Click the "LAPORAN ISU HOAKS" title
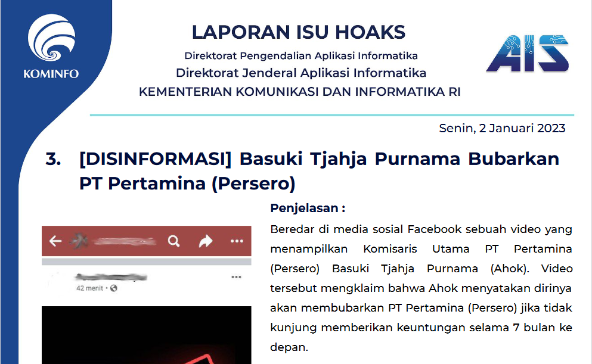Screen dimensions: 592x364 click(299, 32)
